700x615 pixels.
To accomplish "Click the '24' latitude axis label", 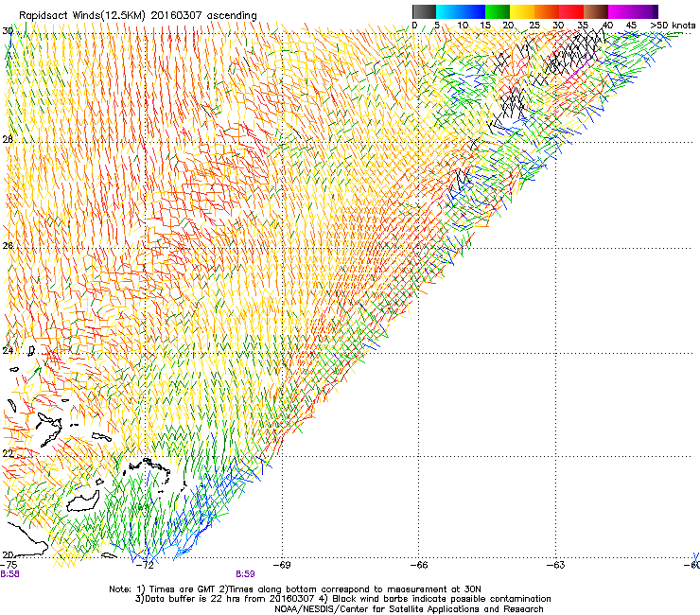I will (8, 350).
